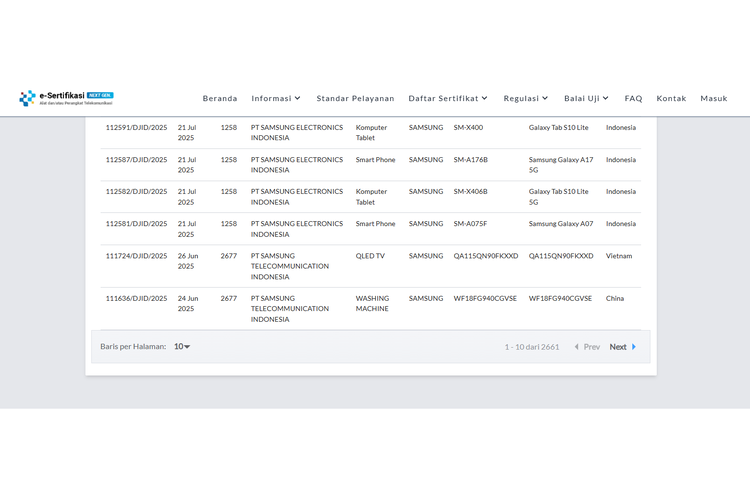Click model cell SM-A176B
The height and width of the screenshot is (500, 750).
click(x=471, y=159)
